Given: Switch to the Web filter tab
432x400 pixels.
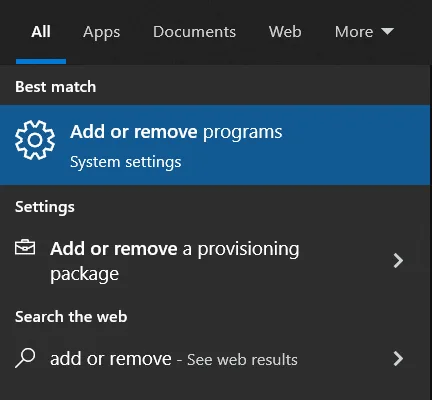Looking at the screenshot, I should 285,32.
